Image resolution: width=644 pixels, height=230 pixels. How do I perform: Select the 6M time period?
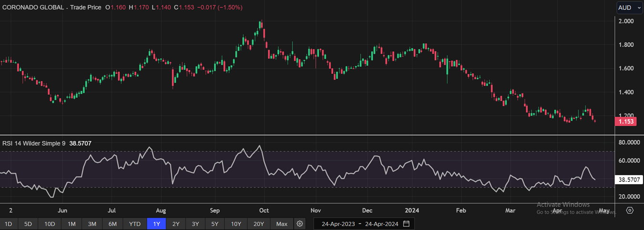click(x=113, y=224)
